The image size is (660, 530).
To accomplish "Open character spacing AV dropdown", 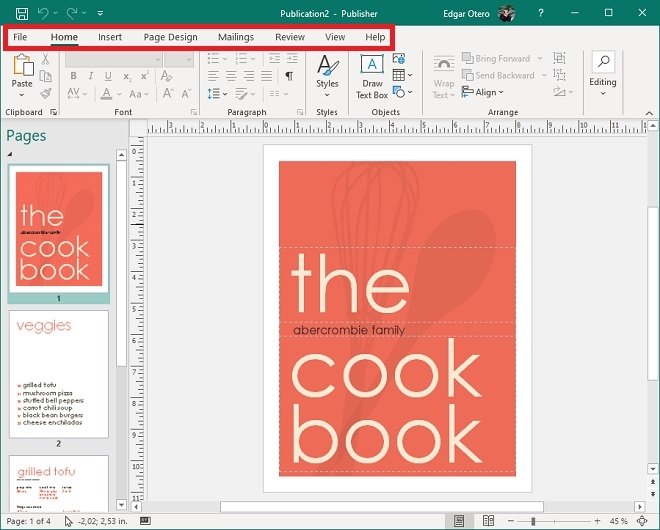I will tap(77, 93).
